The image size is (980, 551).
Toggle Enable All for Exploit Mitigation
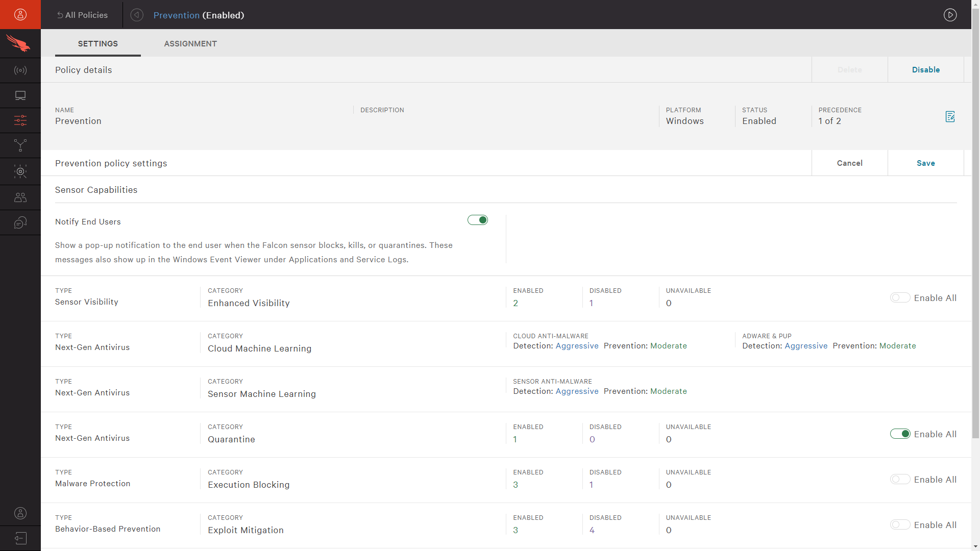tap(899, 524)
